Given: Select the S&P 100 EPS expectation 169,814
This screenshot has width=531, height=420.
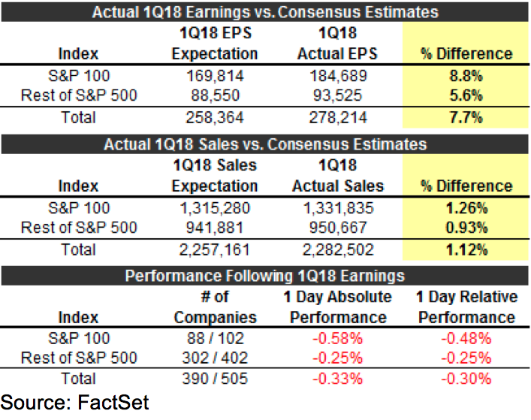Looking at the screenshot, I should 214,75.
